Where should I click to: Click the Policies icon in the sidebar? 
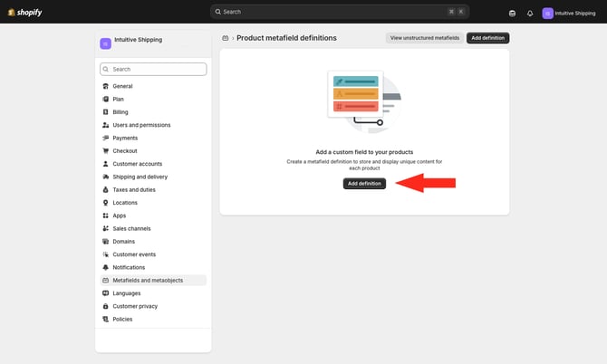(x=105, y=320)
